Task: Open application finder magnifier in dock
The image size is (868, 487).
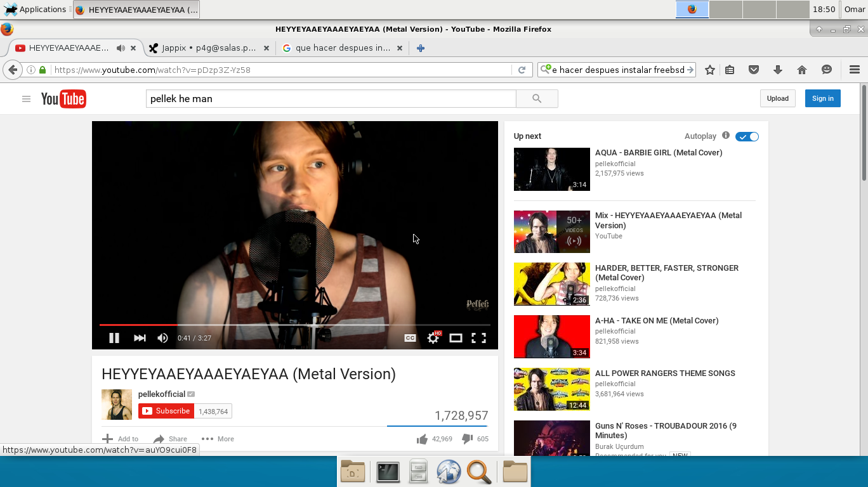Action: [479, 472]
